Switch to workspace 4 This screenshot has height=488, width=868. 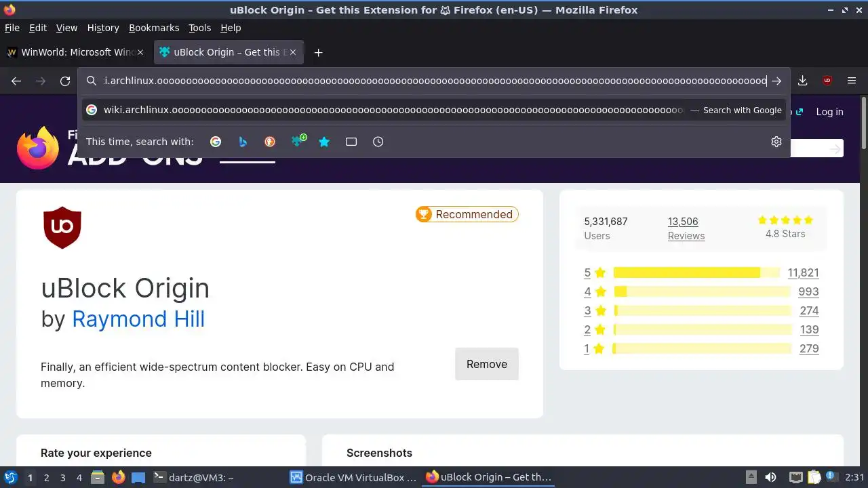[79, 477]
